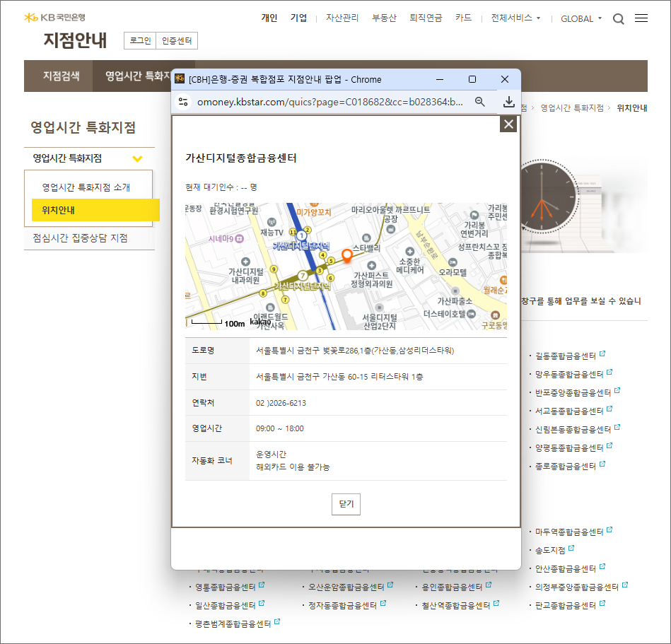This screenshot has height=644, width=671.
Task: Click the business hours 09:00 ~ 18:00
Action: pyautogui.click(x=280, y=429)
